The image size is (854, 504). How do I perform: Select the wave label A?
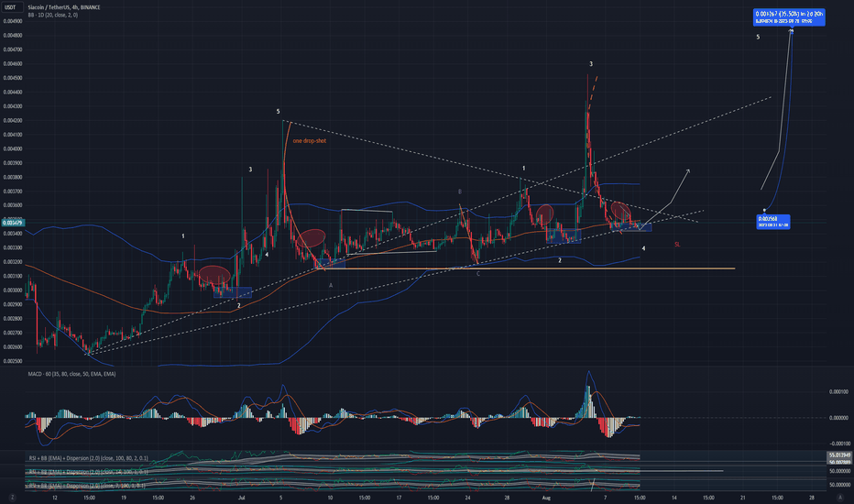pyautogui.click(x=331, y=285)
